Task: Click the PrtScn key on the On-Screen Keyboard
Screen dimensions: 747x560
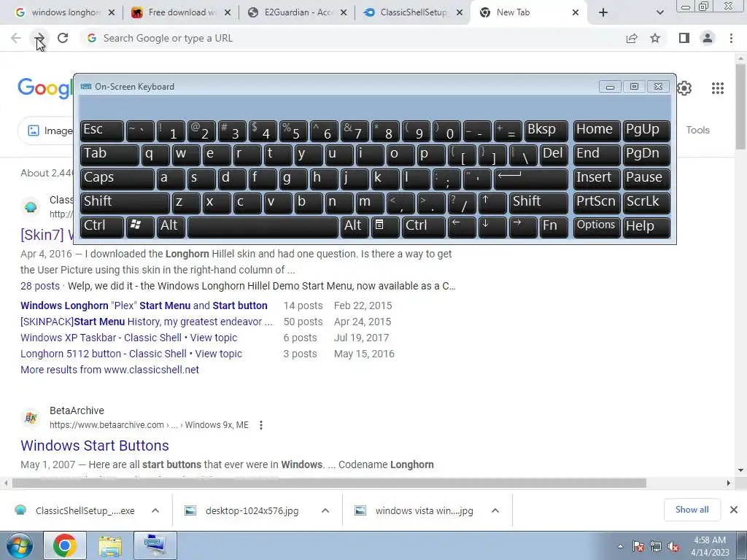Action: pyautogui.click(x=597, y=203)
